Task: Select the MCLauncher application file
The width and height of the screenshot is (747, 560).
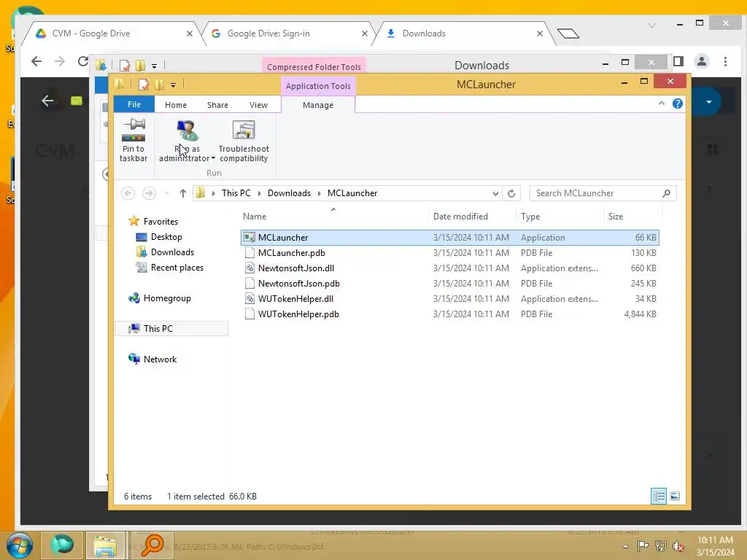Action: point(449,237)
